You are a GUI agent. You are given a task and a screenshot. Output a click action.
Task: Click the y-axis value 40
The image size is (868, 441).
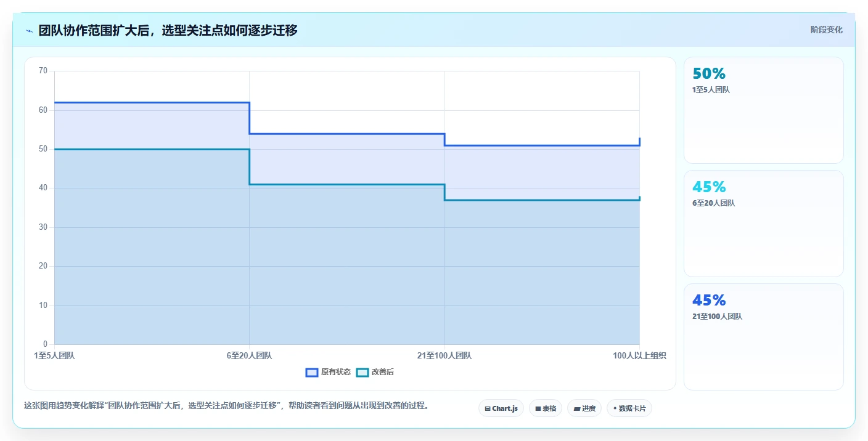point(43,188)
